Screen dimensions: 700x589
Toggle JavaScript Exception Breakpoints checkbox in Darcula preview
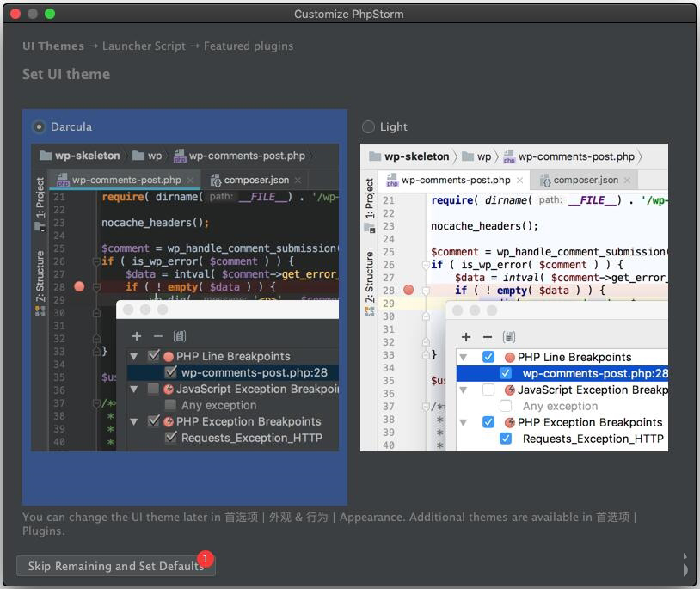tap(153, 390)
